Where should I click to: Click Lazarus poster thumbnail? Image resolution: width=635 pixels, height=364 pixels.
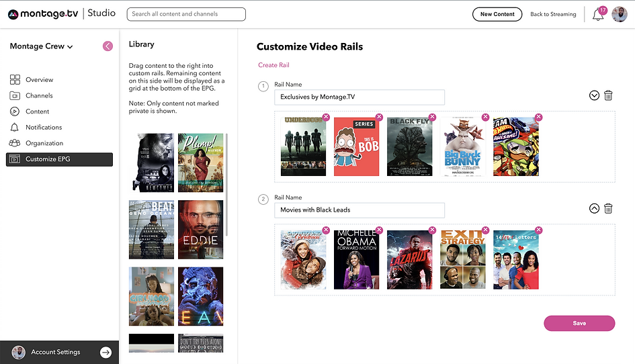click(409, 259)
